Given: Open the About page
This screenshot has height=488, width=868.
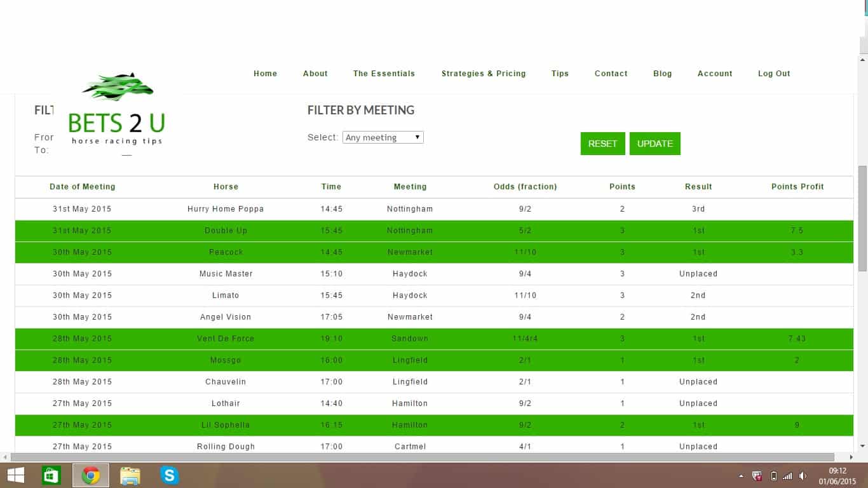Looking at the screenshot, I should click(x=315, y=74).
